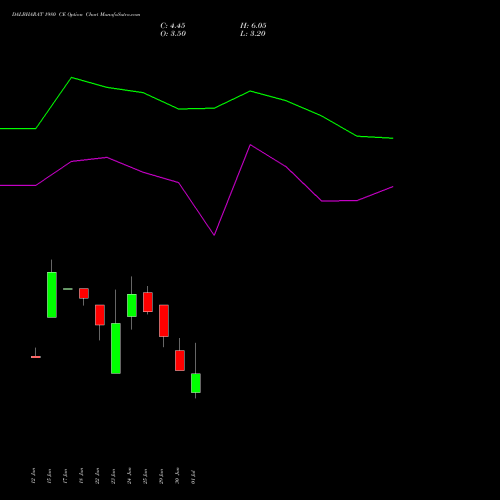Select the 15 Jun date label
The image size is (500, 500).
coord(49,476)
